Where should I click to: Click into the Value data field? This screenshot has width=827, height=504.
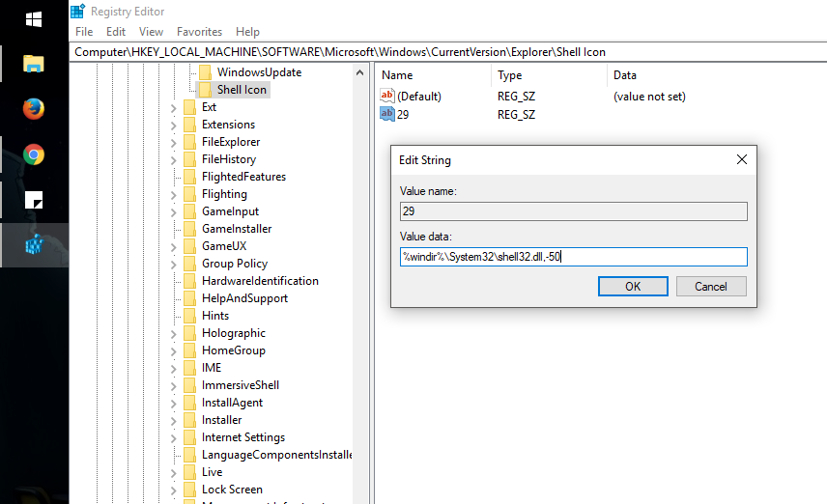pos(573,257)
